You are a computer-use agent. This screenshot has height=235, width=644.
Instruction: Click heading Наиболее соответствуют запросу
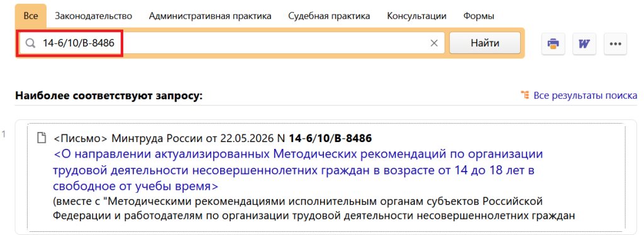(109, 96)
